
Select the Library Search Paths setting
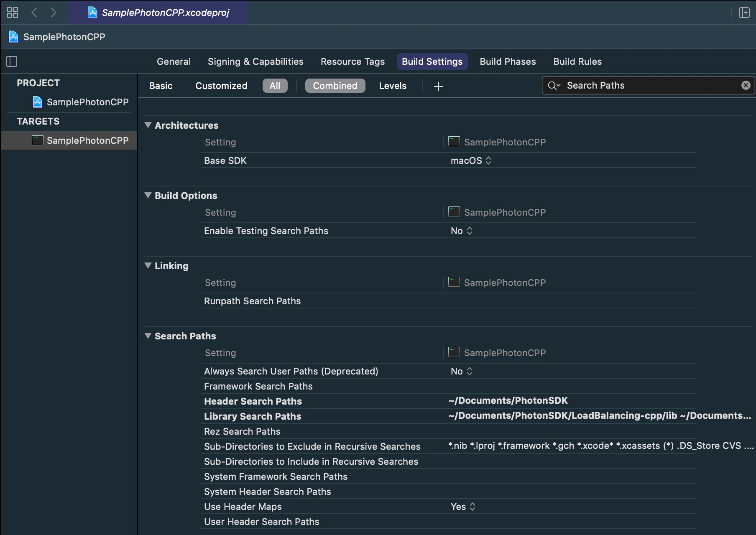tap(253, 416)
